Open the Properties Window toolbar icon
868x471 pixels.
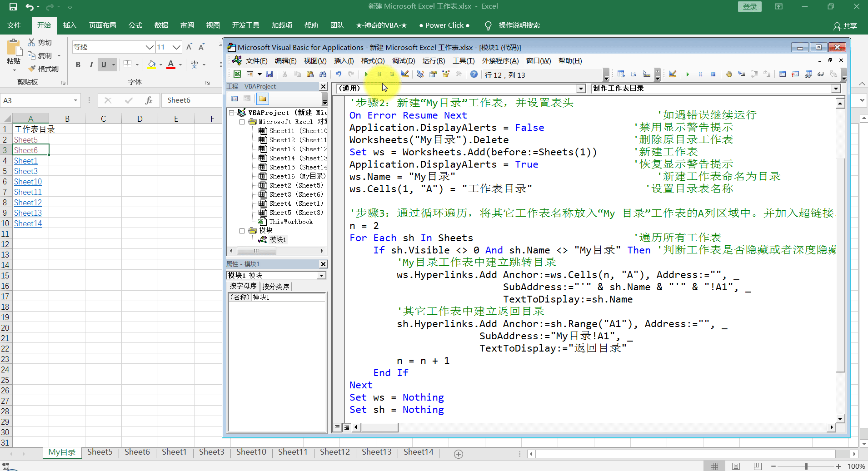(433, 74)
